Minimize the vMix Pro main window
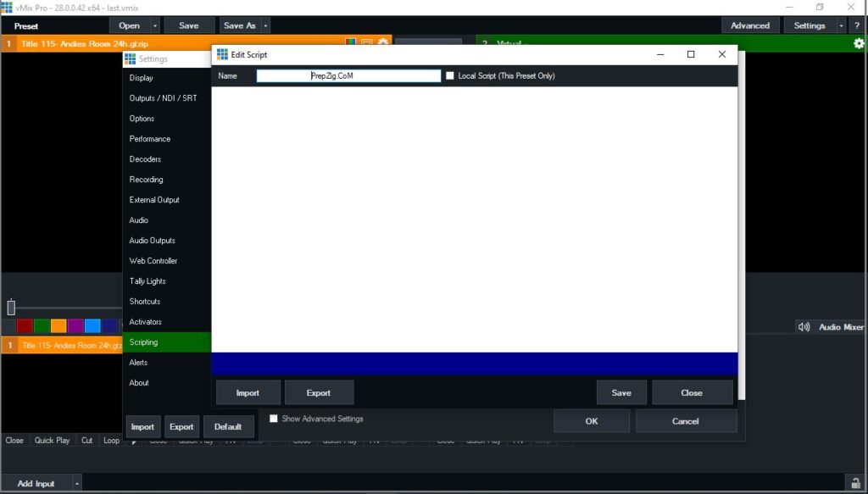This screenshot has width=868, height=494. pyautogui.click(x=789, y=7)
